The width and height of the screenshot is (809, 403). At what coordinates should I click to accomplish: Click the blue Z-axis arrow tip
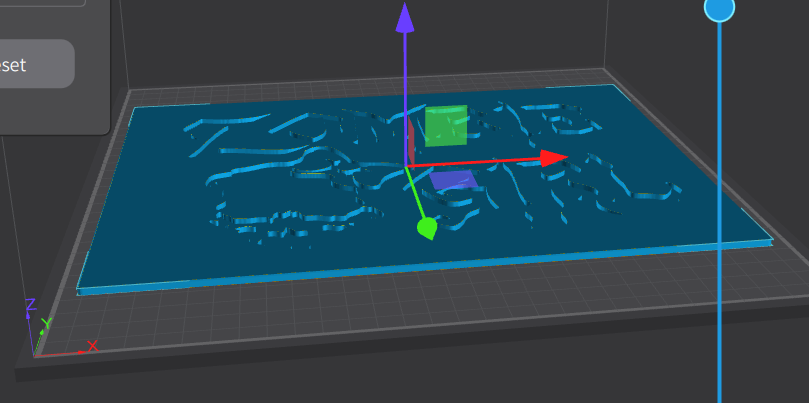[x=405, y=17]
